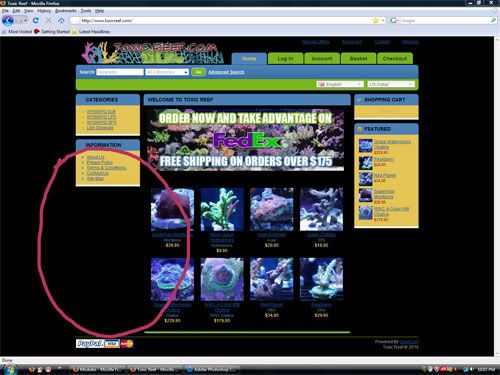Reload the page with the refresh icon
The height and width of the screenshot is (375, 500).
tap(36, 21)
